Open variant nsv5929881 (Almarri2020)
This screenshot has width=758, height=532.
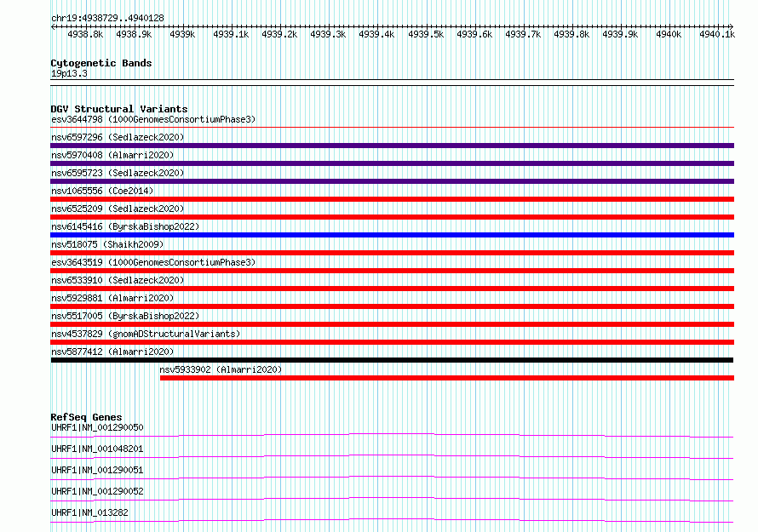[x=112, y=298]
